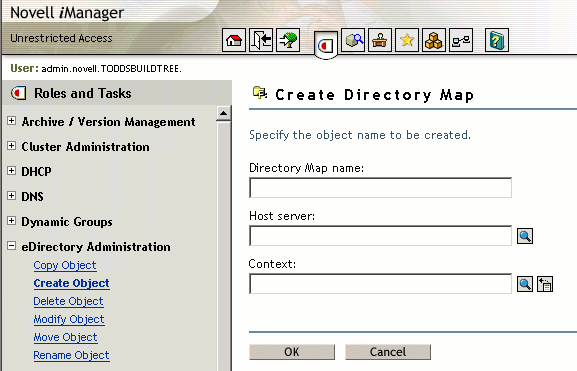Click the eDirectory Administration label
The image size is (577, 371).
click(x=96, y=247)
